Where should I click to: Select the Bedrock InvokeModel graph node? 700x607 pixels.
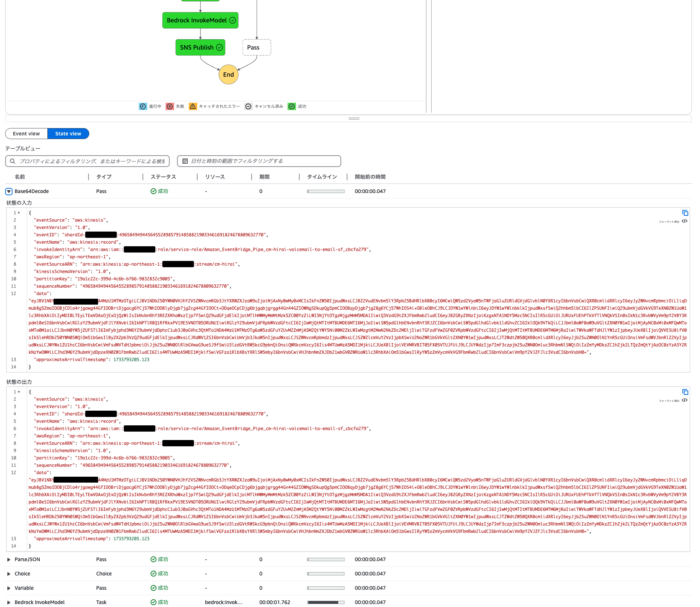pyautogui.click(x=200, y=20)
